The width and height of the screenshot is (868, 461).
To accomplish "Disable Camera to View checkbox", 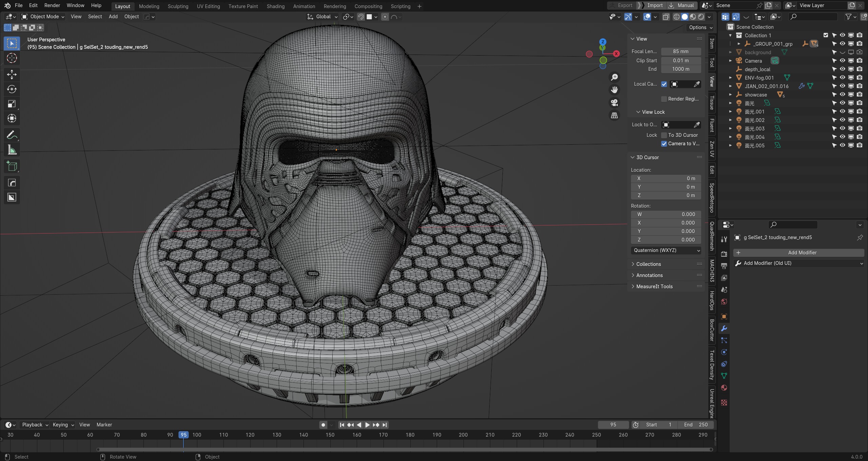I will pos(664,144).
